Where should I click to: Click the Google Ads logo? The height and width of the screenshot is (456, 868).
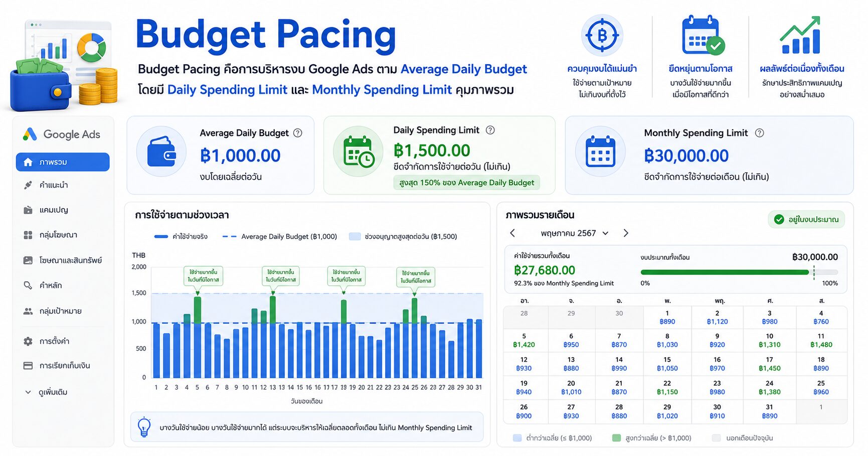(62, 134)
